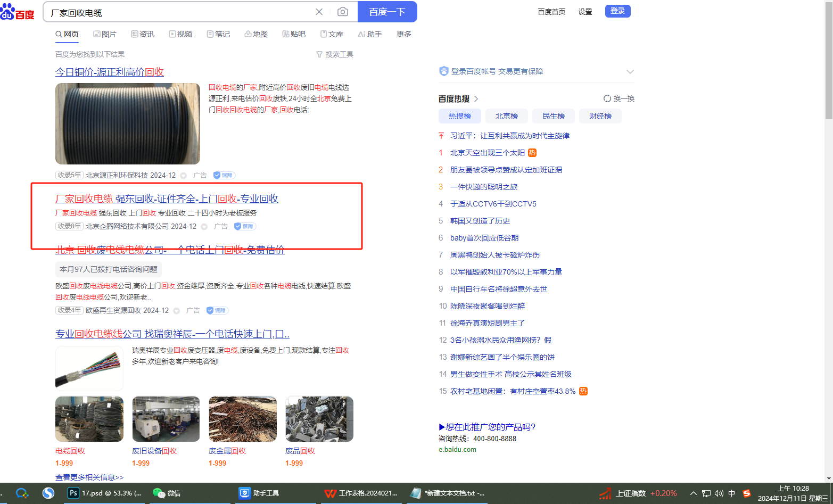Open the 搜索工具 filter options

tap(334, 54)
